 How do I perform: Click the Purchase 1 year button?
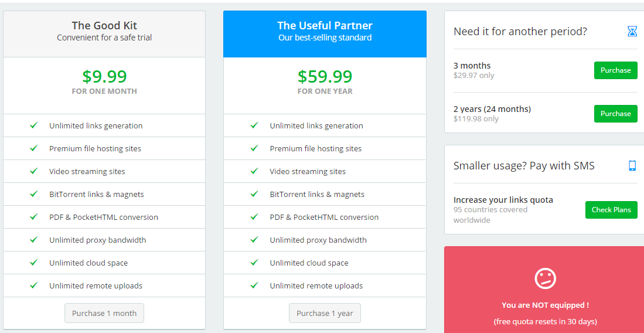click(325, 313)
